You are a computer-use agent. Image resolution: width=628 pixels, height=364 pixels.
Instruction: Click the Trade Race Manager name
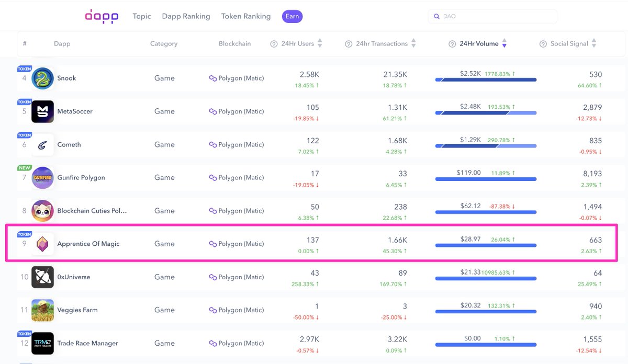87,344
